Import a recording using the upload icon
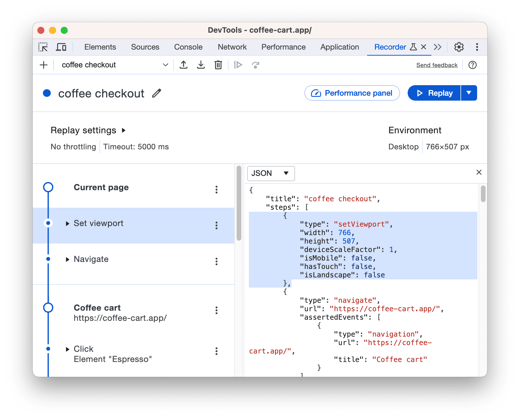Screen dimensions: 520x420 pos(184,65)
